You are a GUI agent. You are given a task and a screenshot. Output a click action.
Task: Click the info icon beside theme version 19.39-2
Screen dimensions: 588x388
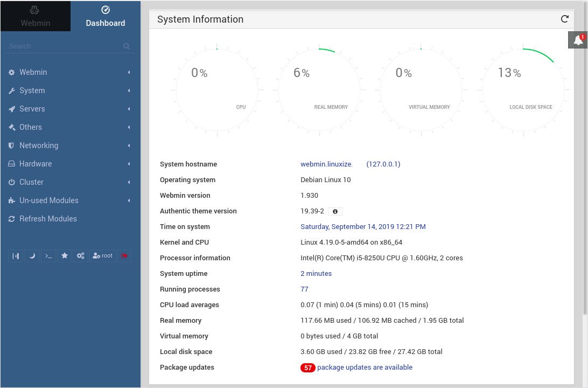pos(335,211)
